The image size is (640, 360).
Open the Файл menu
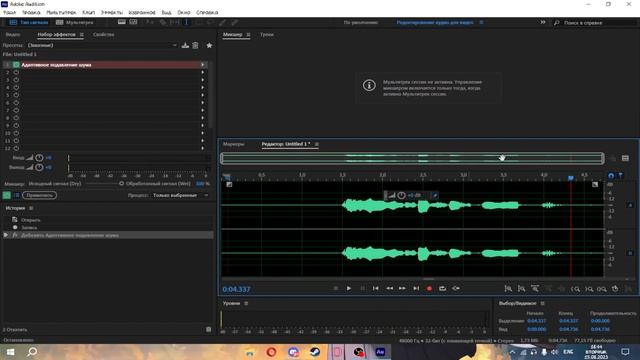tap(9, 12)
